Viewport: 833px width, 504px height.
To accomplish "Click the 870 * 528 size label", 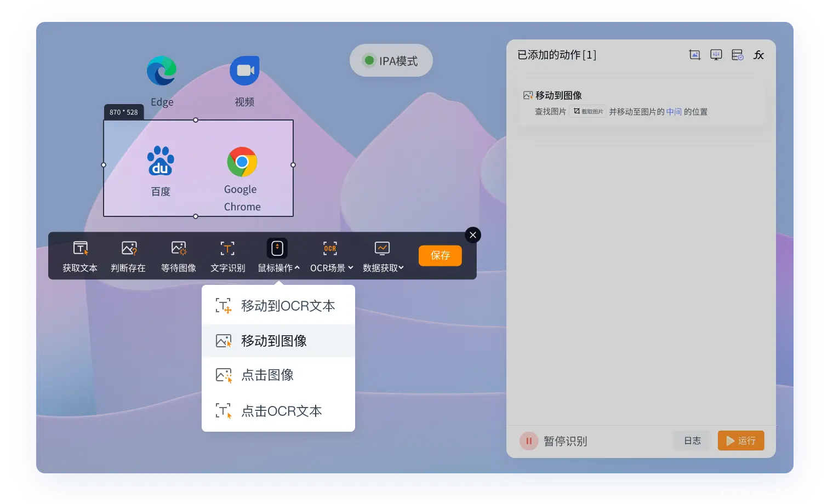I will click(124, 112).
